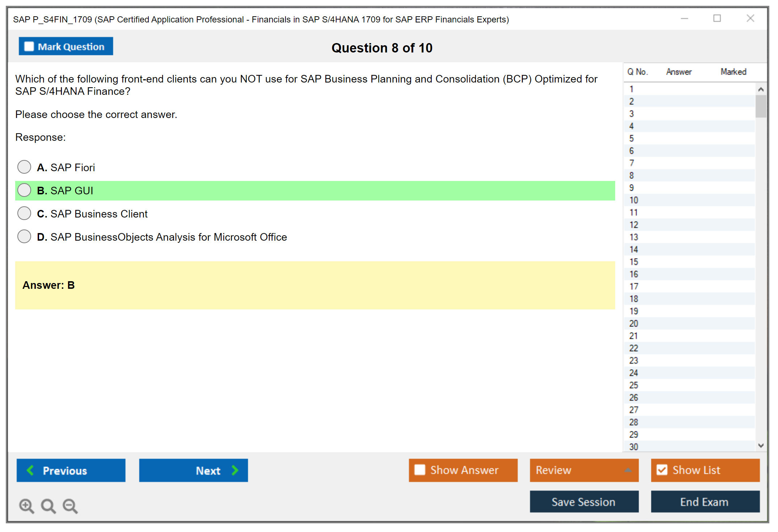The image size is (778, 532).
Task: Click the End Exam button
Action: [x=705, y=502]
